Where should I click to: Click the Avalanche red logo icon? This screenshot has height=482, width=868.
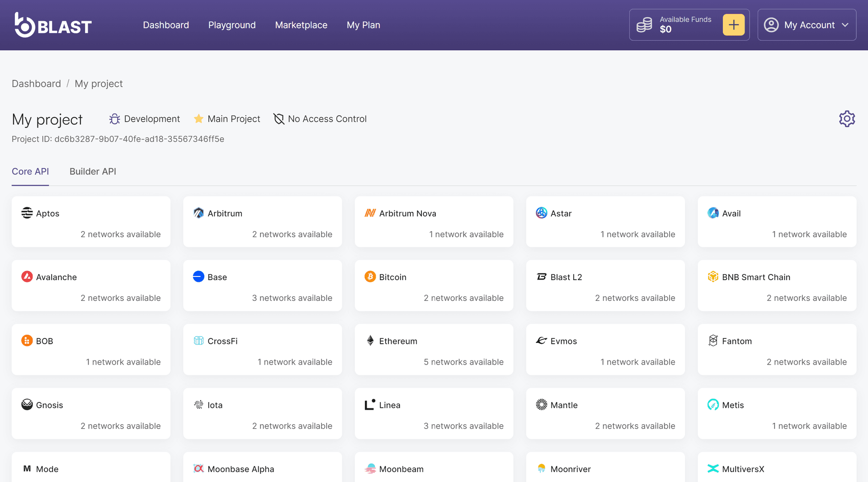(x=27, y=276)
